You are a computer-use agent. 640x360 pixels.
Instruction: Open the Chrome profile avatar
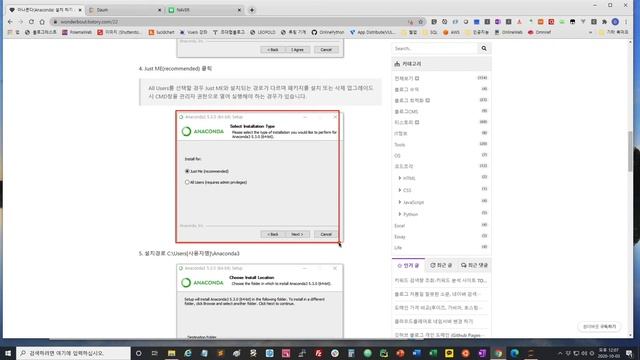click(615, 22)
